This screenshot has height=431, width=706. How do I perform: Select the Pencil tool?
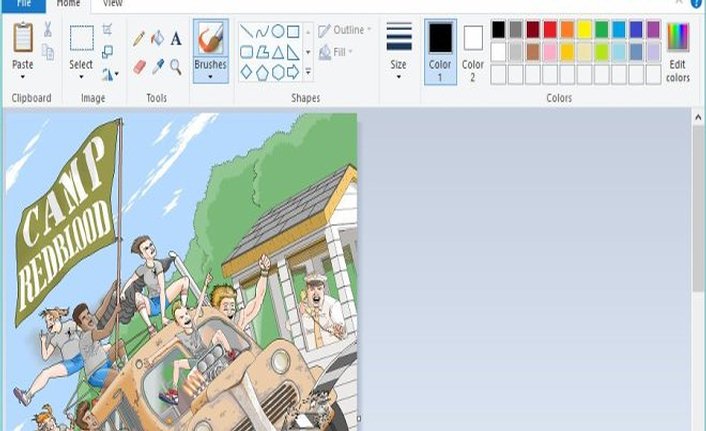139,39
